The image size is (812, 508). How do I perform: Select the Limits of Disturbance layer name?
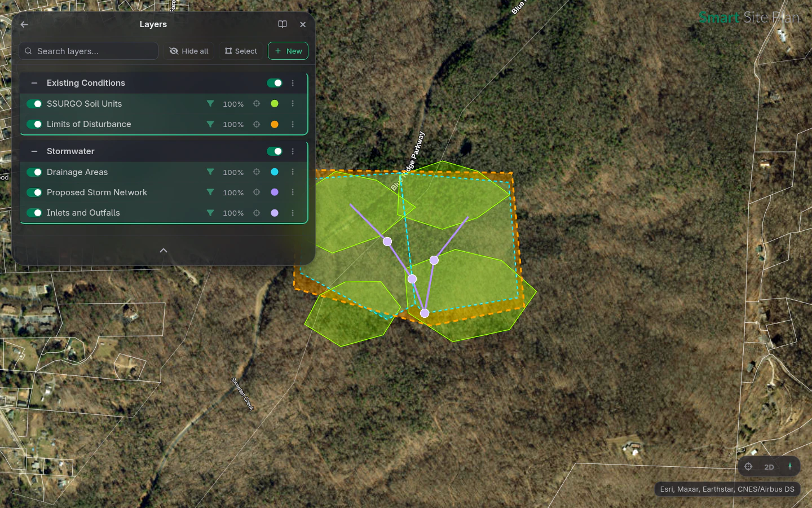click(89, 124)
